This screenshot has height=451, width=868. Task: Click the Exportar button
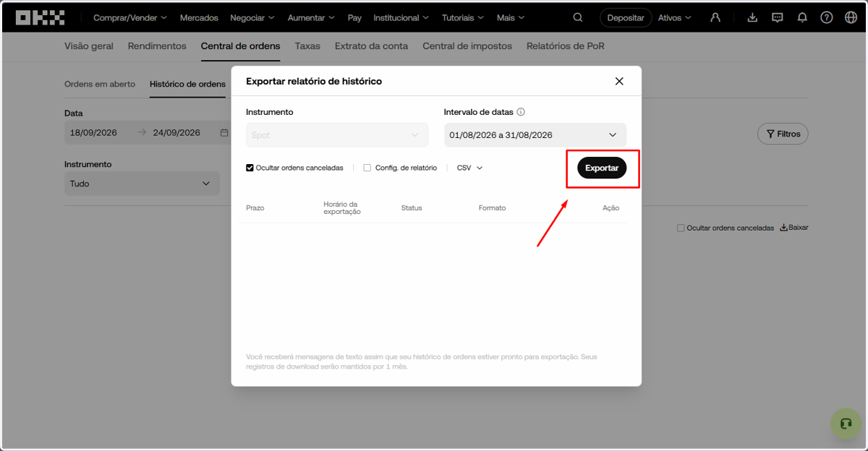click(x=602, y=168)
